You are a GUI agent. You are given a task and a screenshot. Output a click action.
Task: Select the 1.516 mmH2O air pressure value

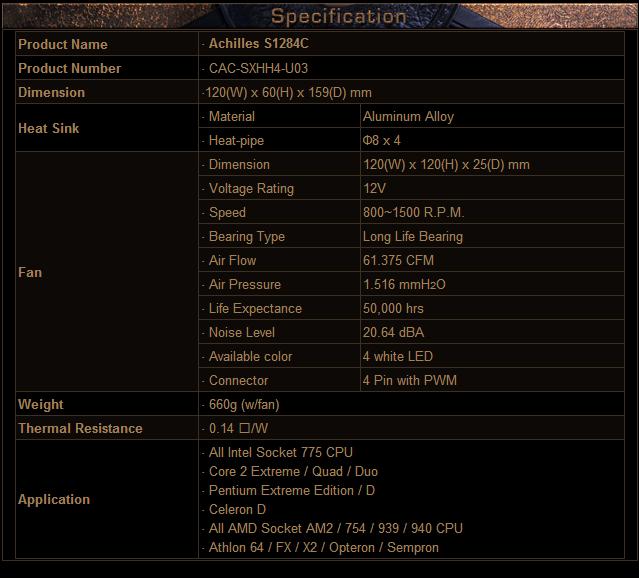pyautogui.click(x=404, y=284)
